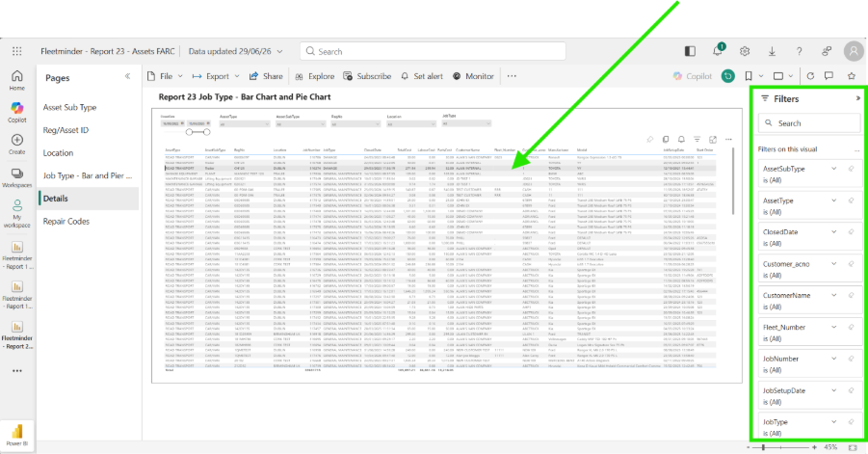Click the date range slicer slider
The height and width of the screenshot is (454, 868).
(x=197, y=132)
